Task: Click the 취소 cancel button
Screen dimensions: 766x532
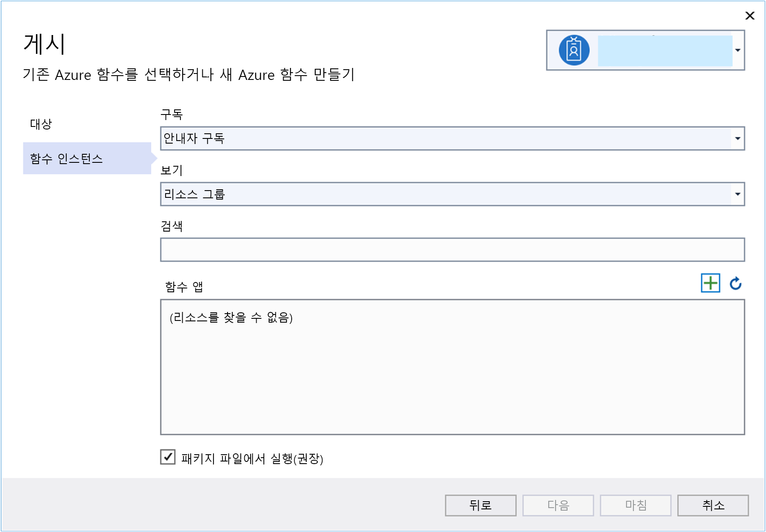Action: tap(713, 506)
